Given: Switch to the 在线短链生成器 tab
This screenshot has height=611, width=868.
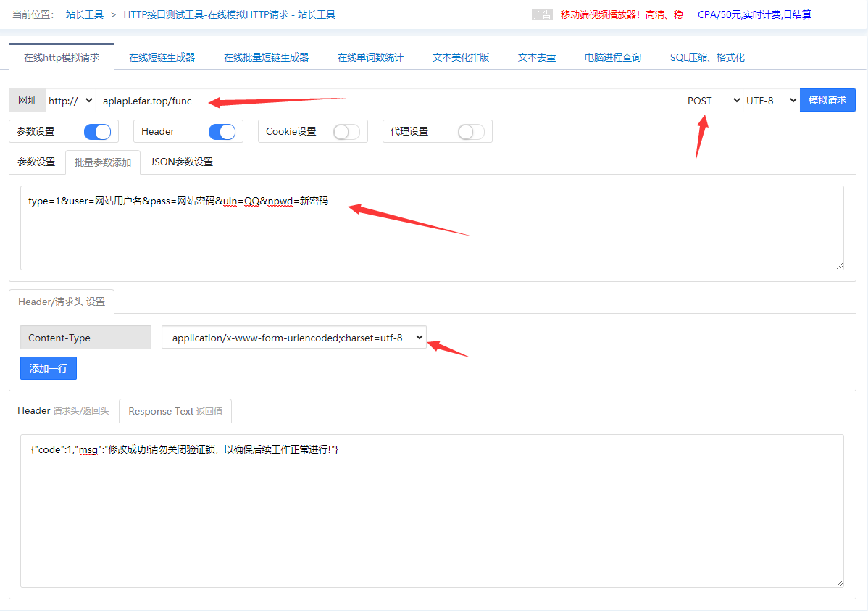Looking at the screenshot, I should pos(162,57).
